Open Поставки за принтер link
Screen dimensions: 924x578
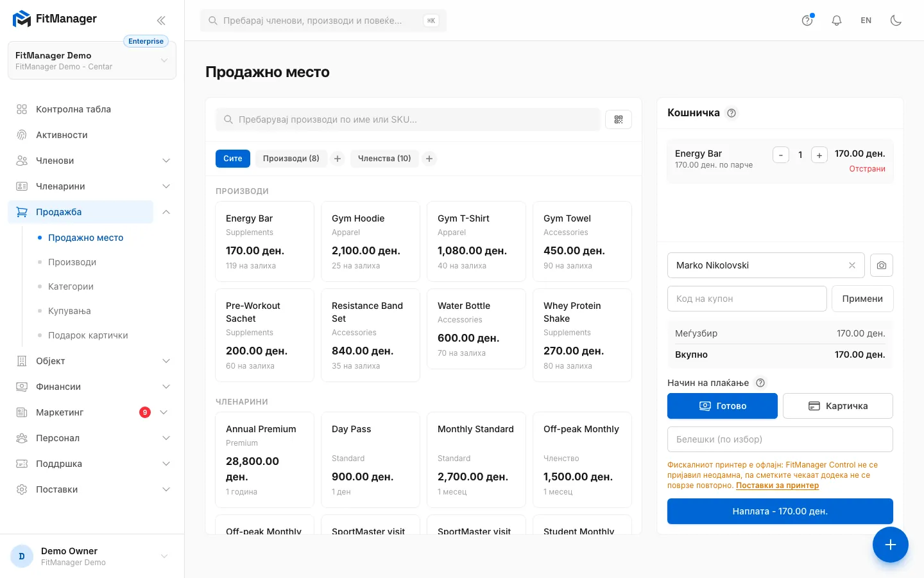(x=777, y=486)
